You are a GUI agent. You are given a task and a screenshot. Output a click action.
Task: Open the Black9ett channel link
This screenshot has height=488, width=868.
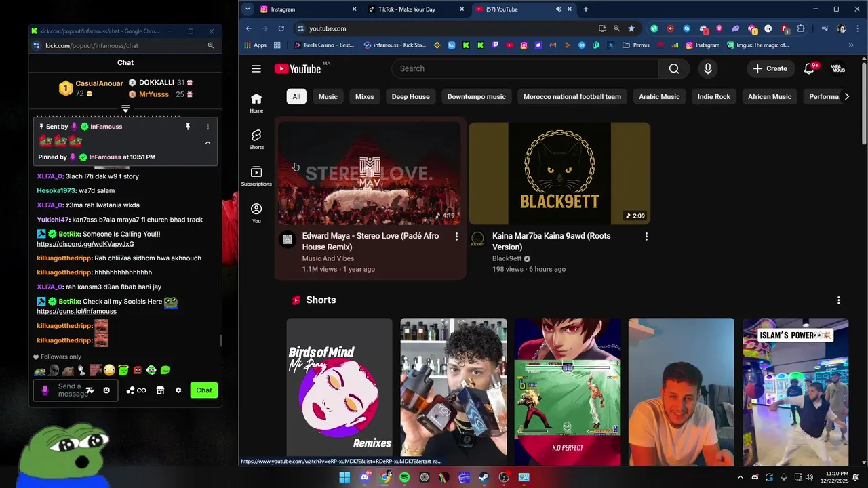pyautogui.click(x=507, y=258)
